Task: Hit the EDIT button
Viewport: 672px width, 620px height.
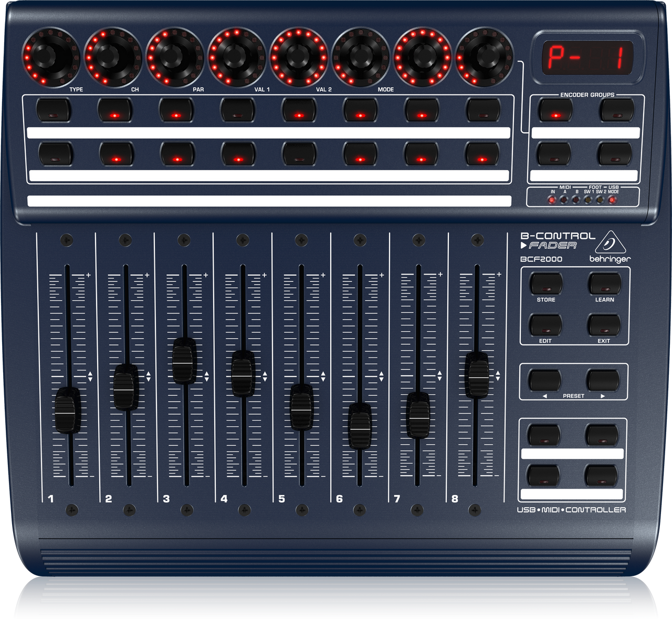Action: (x=545, y=325)
